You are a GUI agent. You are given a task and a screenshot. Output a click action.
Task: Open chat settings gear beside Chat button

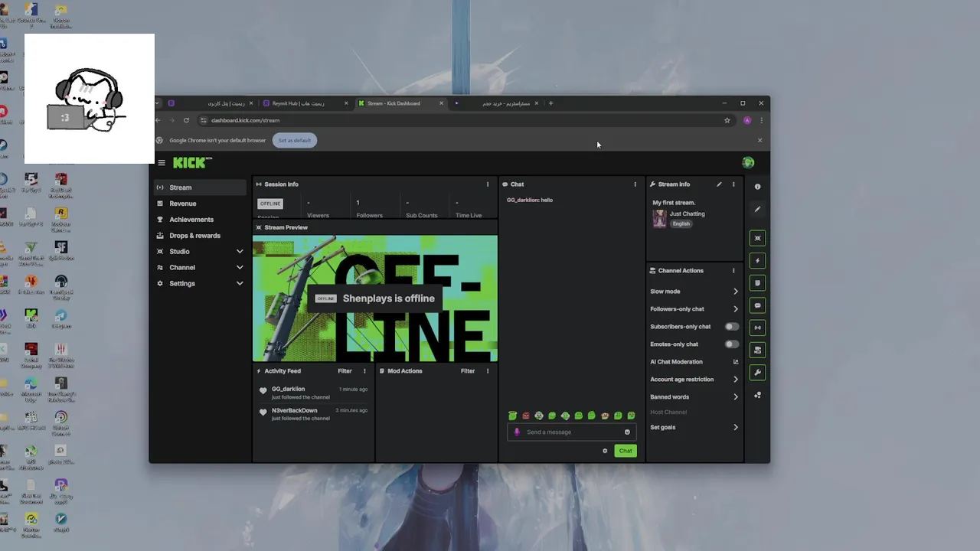(605, 451)
